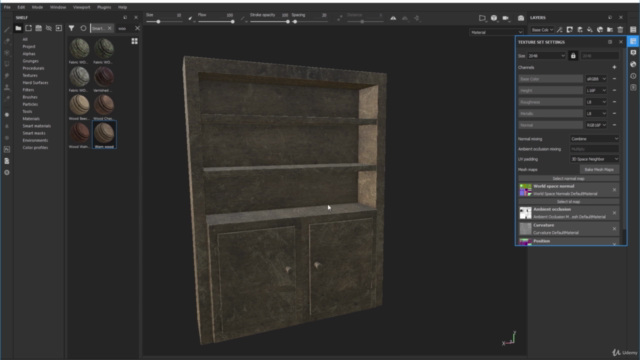
Task: Toggle lazy mouse icon before Distance
Action: pos(340,18)
